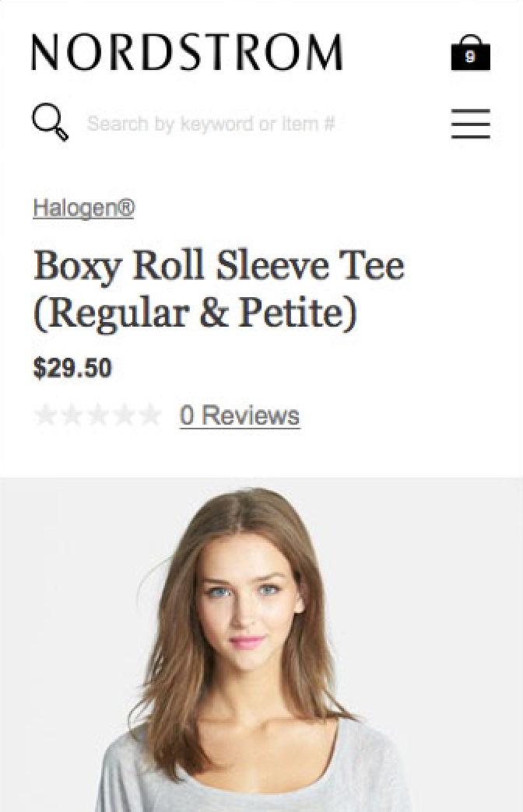This screenshot has height=812, width=523.
Task: Click the first rating star
Action: (x=46, y=415)
